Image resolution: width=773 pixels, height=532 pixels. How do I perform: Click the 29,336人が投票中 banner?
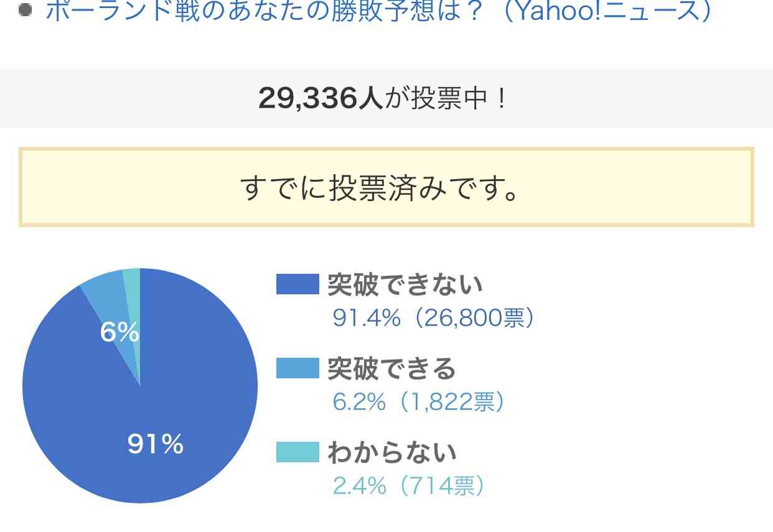click(386, 98)
